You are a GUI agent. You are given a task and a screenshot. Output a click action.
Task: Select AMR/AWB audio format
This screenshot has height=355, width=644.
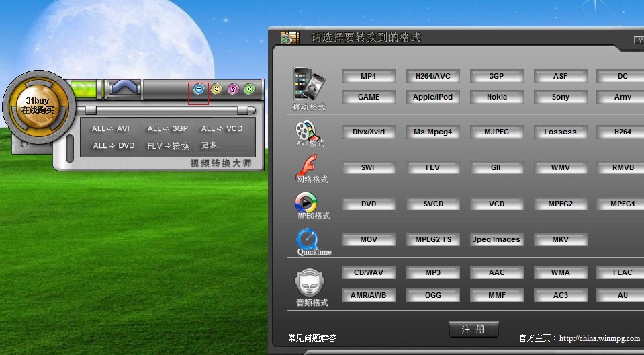(369, 295)
